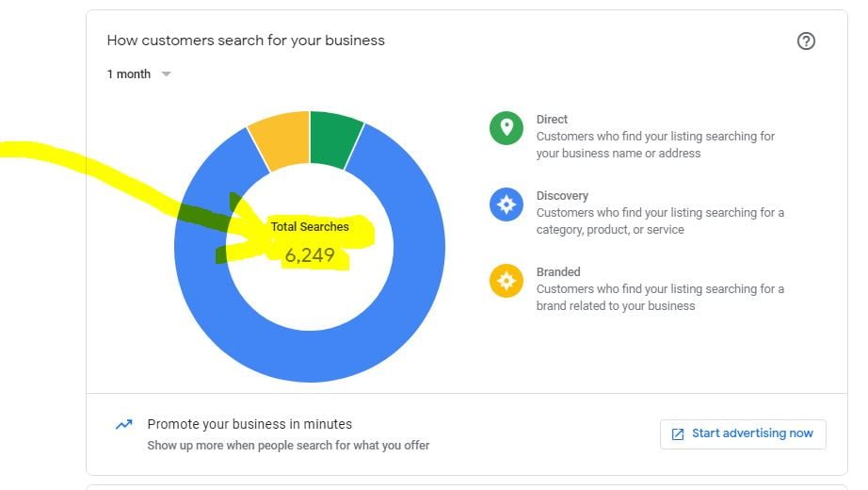Open the 1 month period dropdown
Screen dimensions: 868x490
(129, 74)
